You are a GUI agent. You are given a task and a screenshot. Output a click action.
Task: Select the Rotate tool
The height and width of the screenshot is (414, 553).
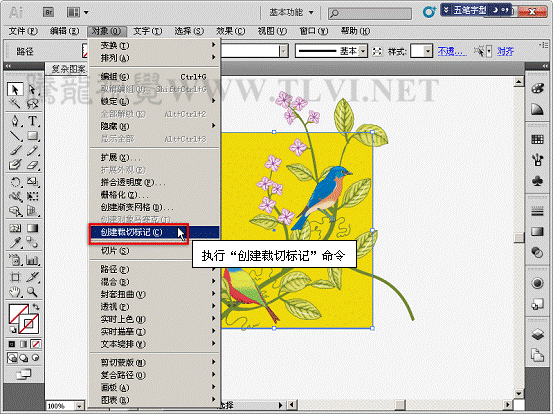[x=15, y=182]
